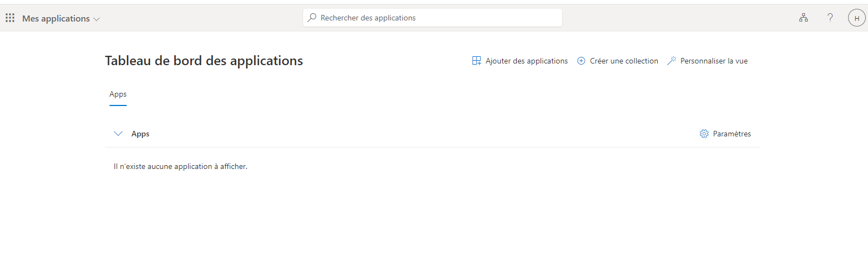Click the plus circle icon for Créer une collection
868x254 pixels.
point(581,61)
